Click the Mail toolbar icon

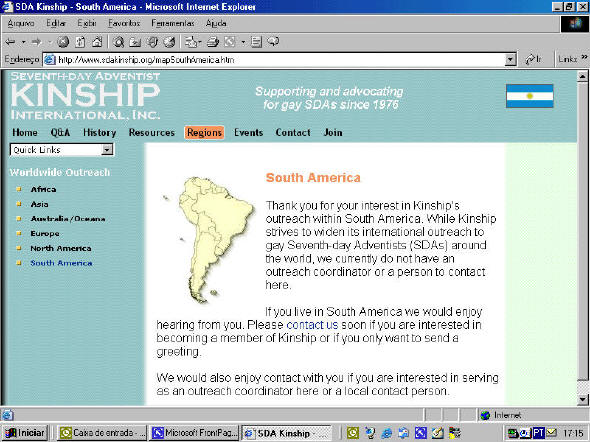pos(193,42)
